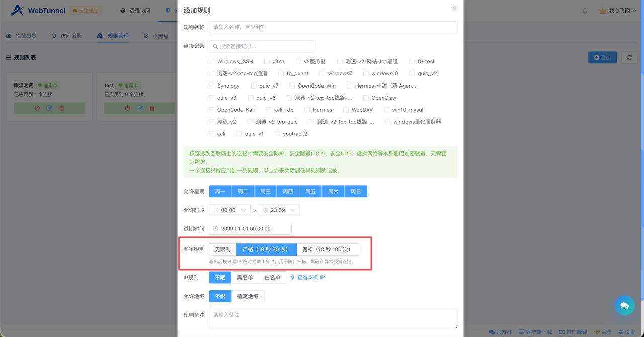Open the notifications bell icon
This screenshot has width=644, height=337.
coord(585,11)
